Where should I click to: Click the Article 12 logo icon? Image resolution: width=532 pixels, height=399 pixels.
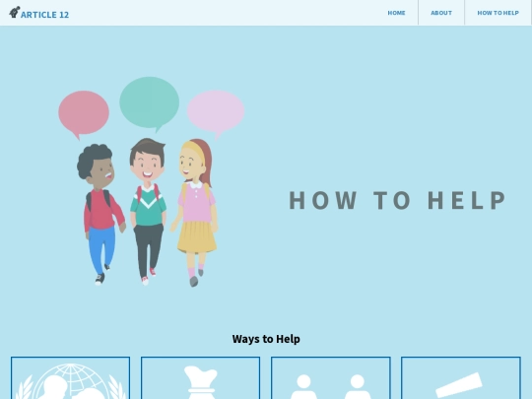[x=15, y=12]
